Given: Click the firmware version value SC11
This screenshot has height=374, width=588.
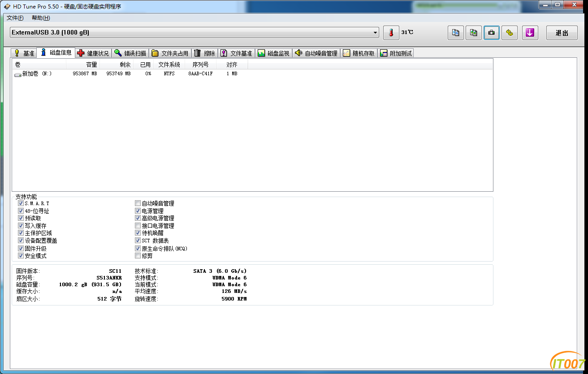Looking at the screenshot, I should tap(115, 271).
